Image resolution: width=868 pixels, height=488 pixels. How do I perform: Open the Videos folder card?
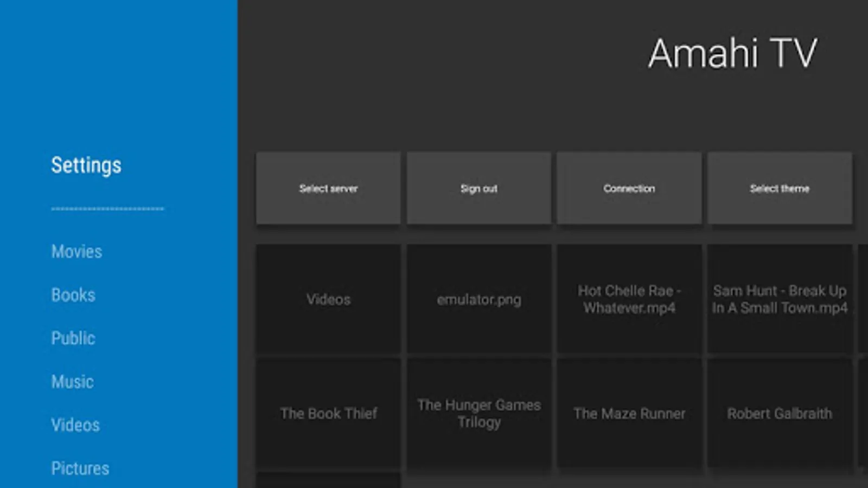point(328,299)
